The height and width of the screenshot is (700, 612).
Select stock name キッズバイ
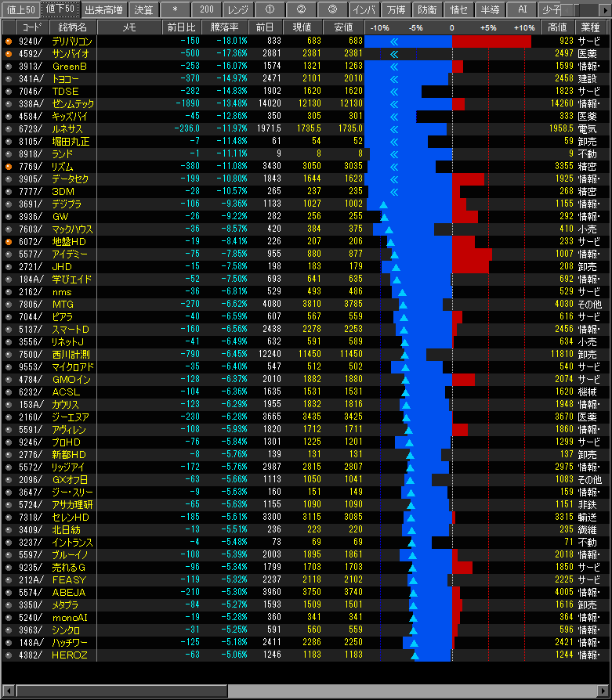[x=70, y=117]
